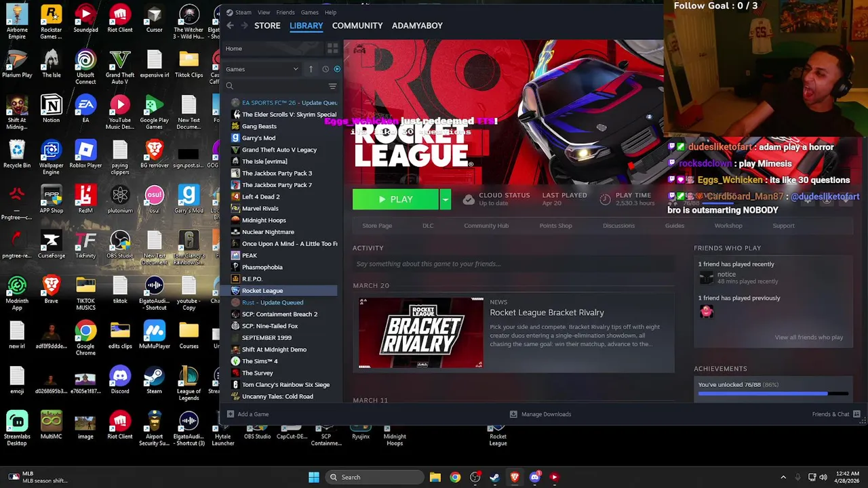Open Rockstar Games desktop shortcut
The height and width of the screenshot is (488, 868).
(51, 22)
